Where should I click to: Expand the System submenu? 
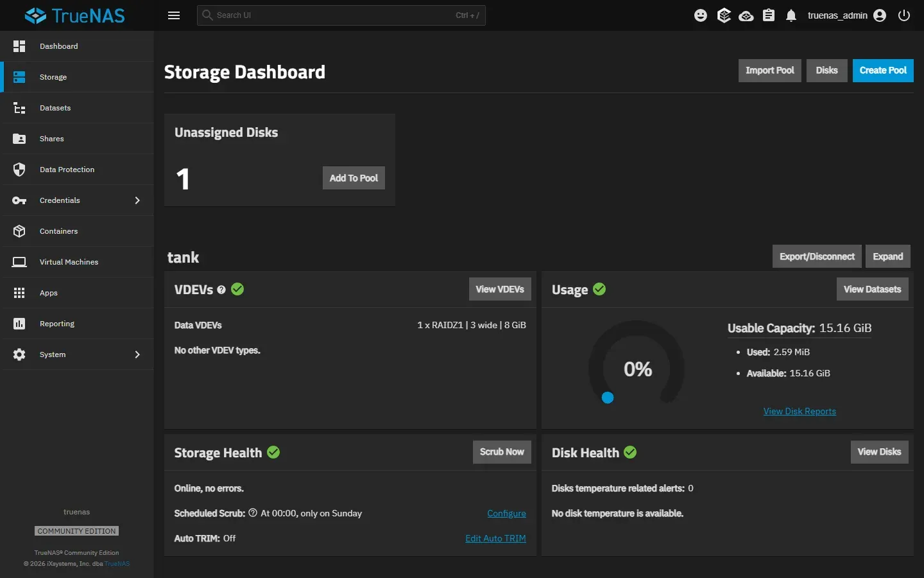pos(137,355)
